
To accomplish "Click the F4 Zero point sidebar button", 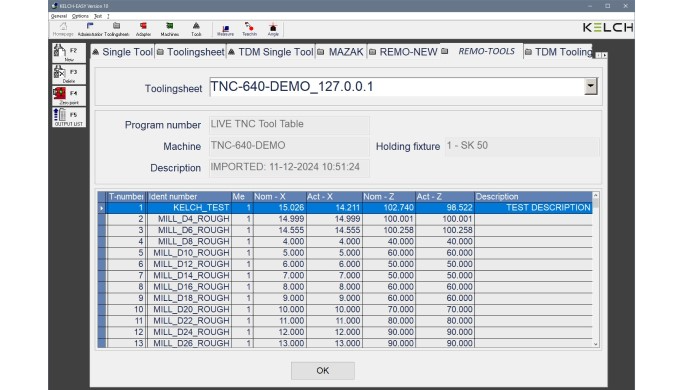I will point(69,95).
